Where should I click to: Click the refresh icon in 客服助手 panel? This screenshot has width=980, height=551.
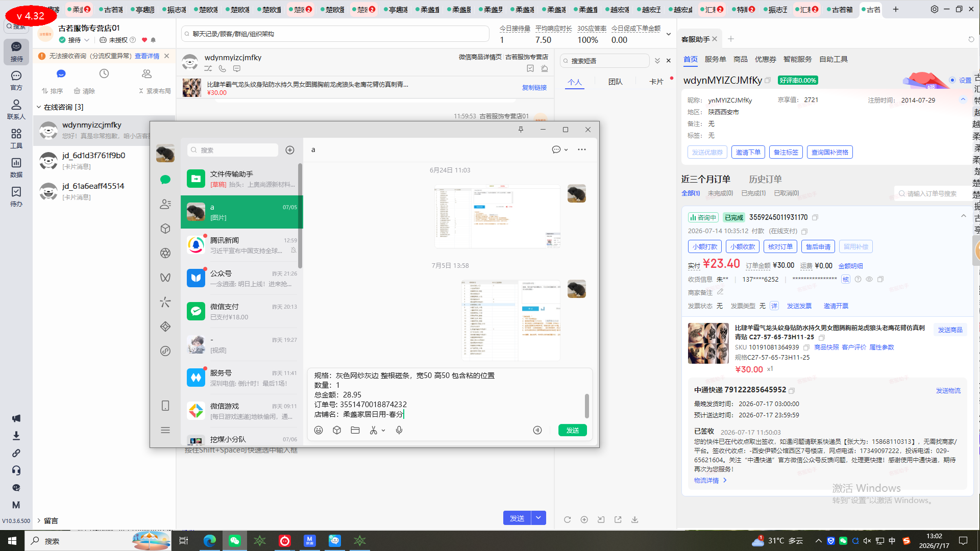pos(971,39)
